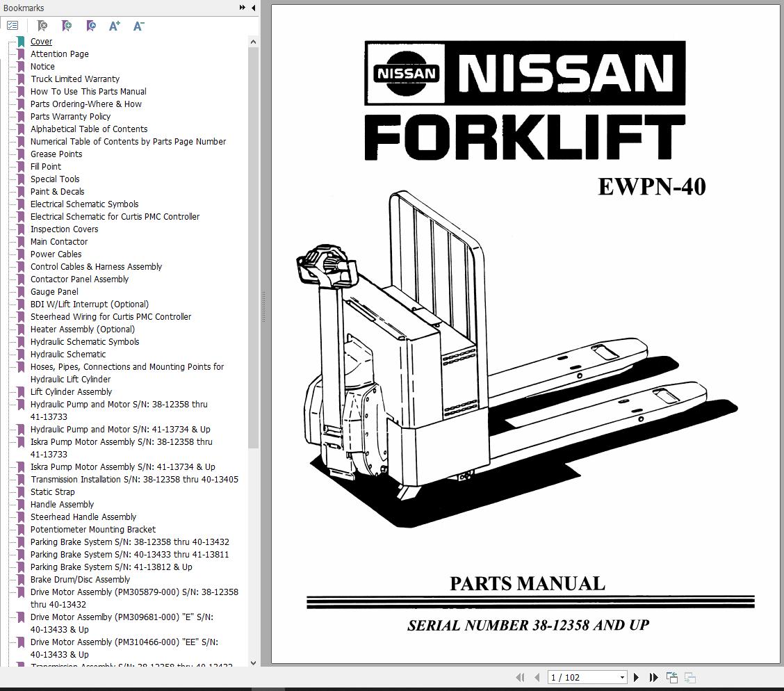Viewport: 784px width, 691px height.
Task: Click the bookmarks panel scroll up arrow
Action: [x=253, y=42]
